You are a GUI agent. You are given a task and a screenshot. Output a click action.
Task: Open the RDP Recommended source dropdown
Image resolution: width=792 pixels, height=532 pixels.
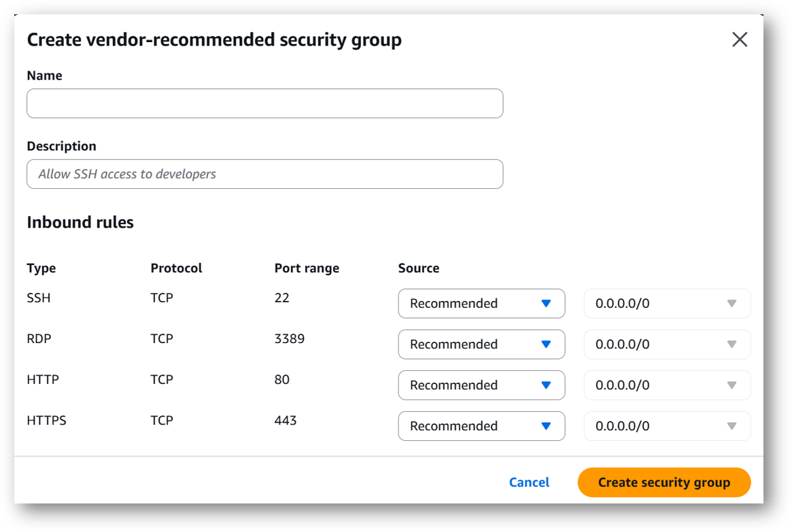(481, 344)
